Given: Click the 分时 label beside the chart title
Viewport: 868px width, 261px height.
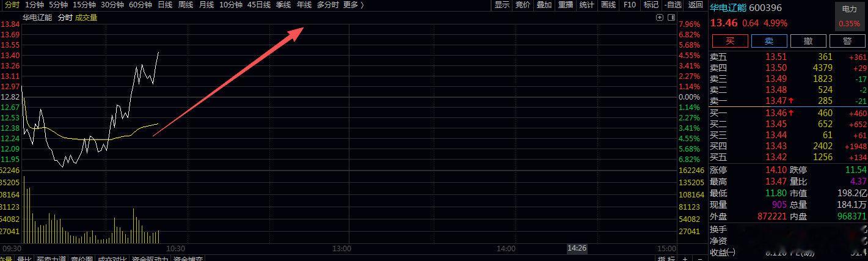Looking at the screenshot, I should (65, 18).
